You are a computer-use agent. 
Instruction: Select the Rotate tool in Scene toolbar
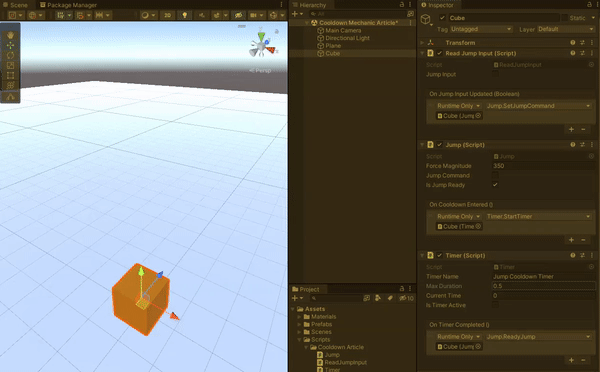click(x=10, y=55)
